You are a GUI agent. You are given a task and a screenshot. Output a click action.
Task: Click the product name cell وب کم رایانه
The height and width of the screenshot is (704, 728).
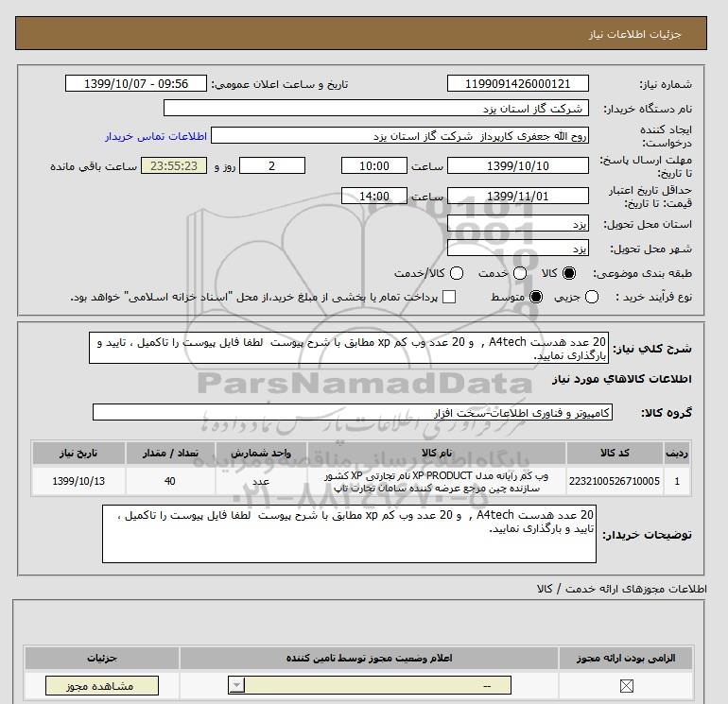pos(437,481)
